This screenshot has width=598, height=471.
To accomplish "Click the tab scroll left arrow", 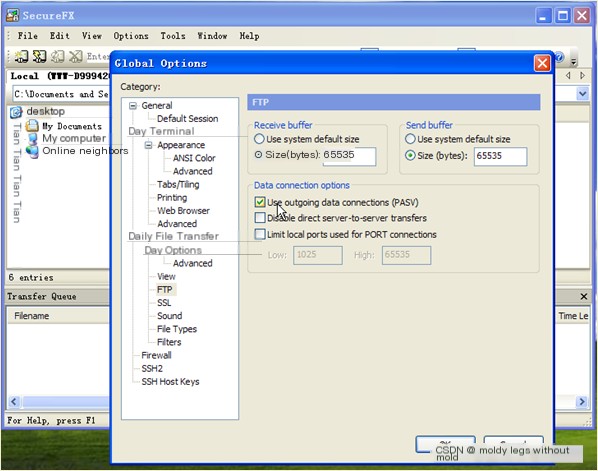I will (568, 76).
